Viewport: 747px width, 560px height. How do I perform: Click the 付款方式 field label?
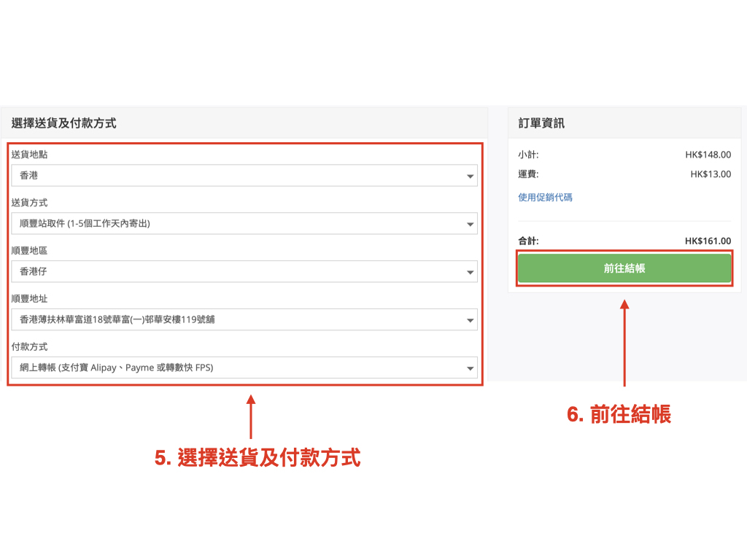(30, 347)
